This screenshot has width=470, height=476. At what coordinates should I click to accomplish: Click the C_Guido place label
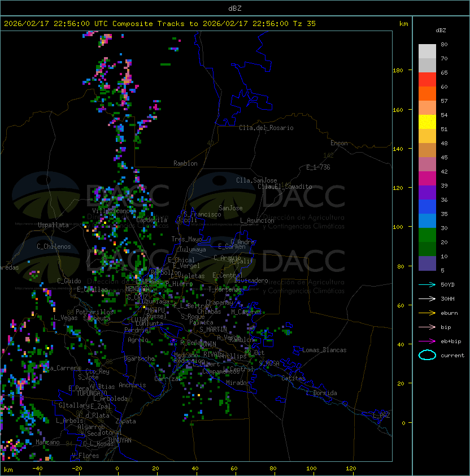69,281
